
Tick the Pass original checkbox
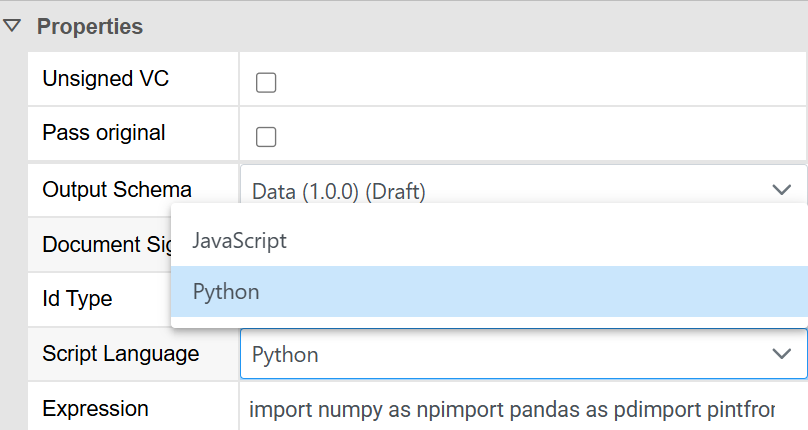(x=266, y=136)
